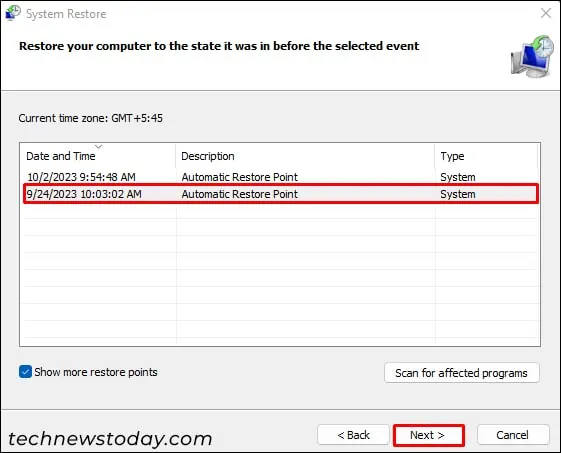Uncheck Show more restore points
Screen dimensions: 561x453
point(25,372)
